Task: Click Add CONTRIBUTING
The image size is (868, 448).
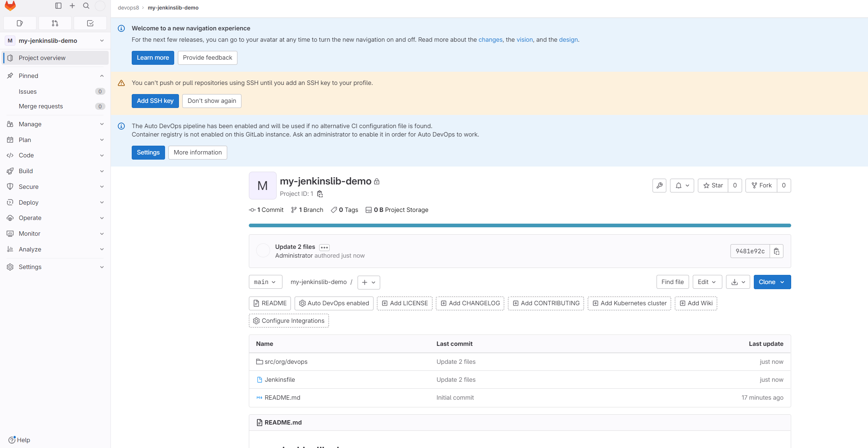Action: [546, 303]
